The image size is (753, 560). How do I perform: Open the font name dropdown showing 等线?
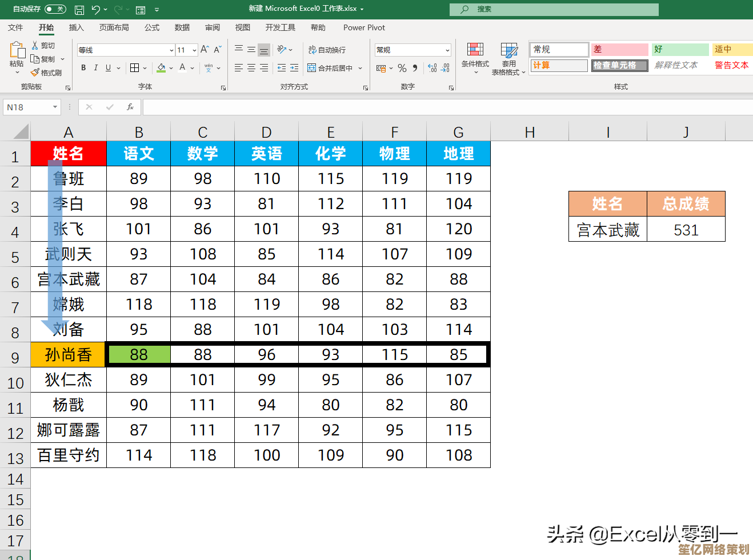(x=171, y=50)
